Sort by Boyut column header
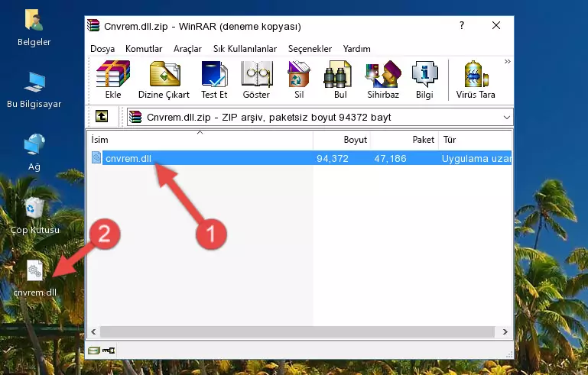This screenshot has width=588, height=375. [x=342, y=139]
